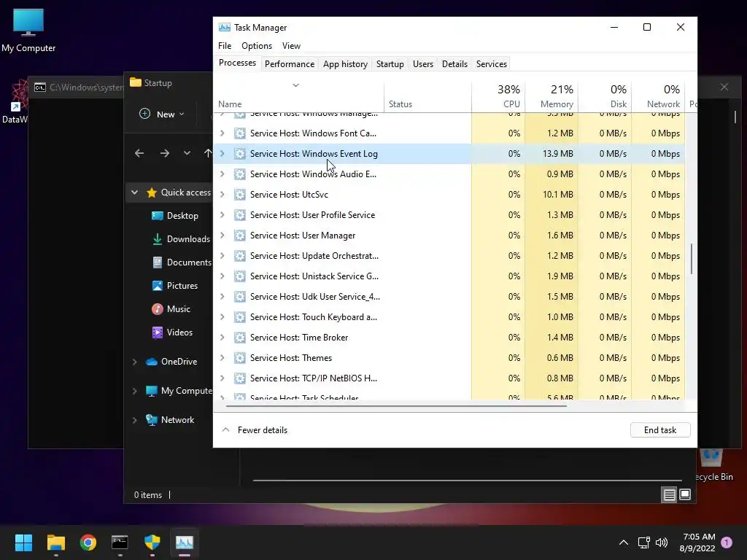747x560 pixels.
Task: Expand OneDrive in Explorer sidebar
Action: [135, 362]
